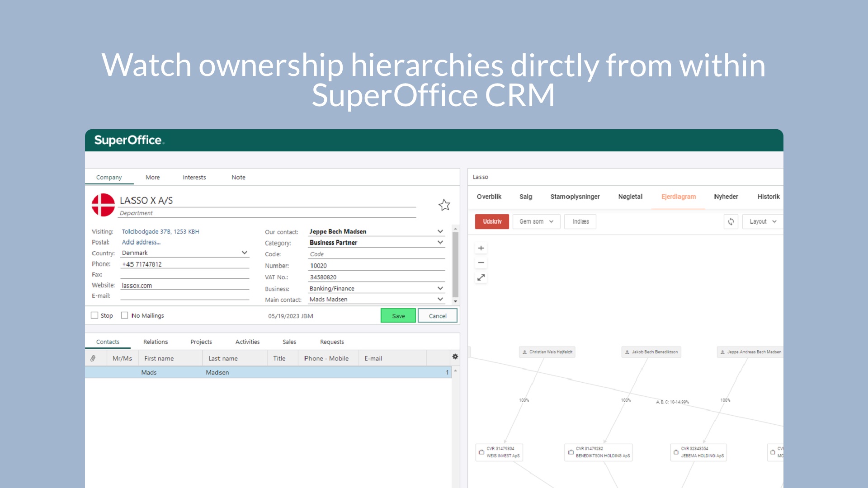Toggle the No Mailings checkbox

(x=124, y=315)
